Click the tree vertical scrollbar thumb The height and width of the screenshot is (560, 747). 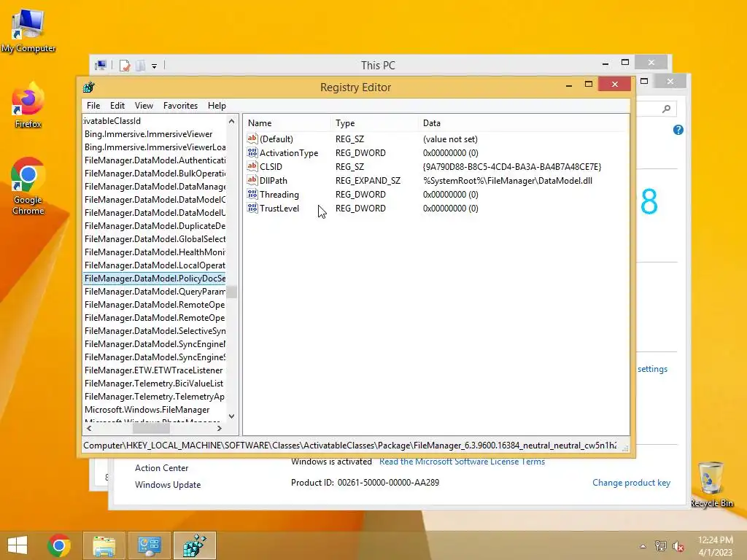[x=231, y=292]
